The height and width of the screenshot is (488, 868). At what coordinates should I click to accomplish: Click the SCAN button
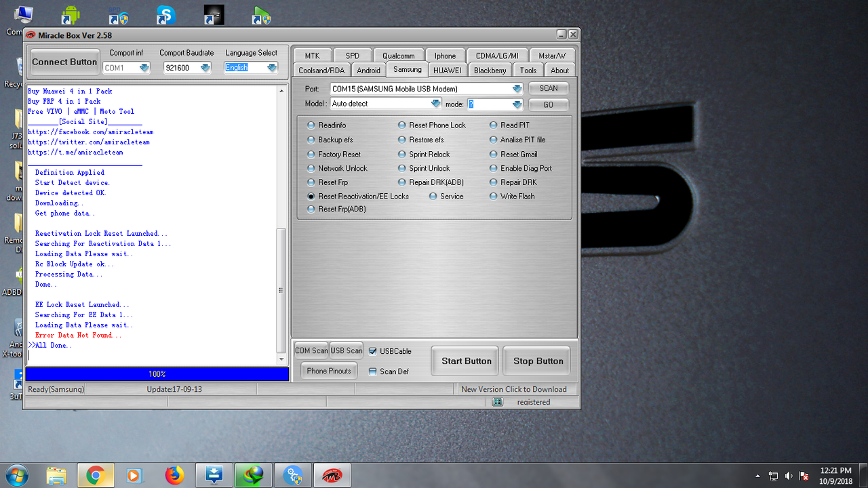[x=549, y=88]
